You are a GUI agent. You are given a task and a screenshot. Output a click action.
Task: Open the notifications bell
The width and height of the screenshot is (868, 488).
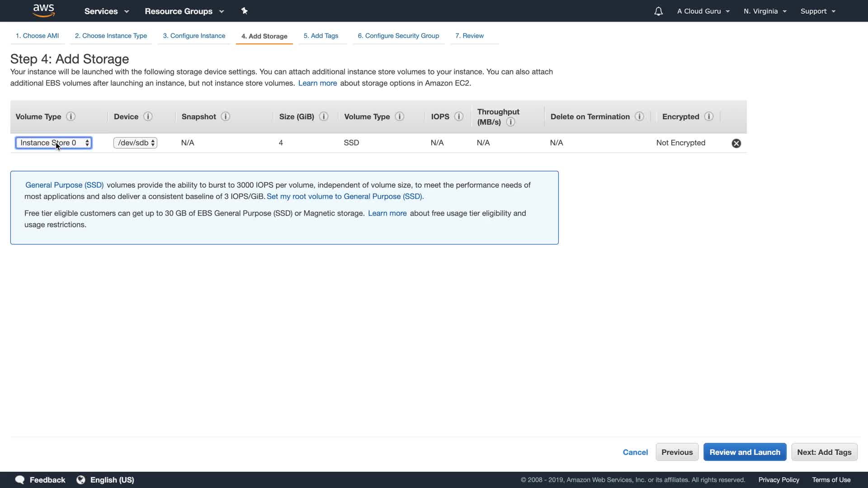tap(658, 11)
